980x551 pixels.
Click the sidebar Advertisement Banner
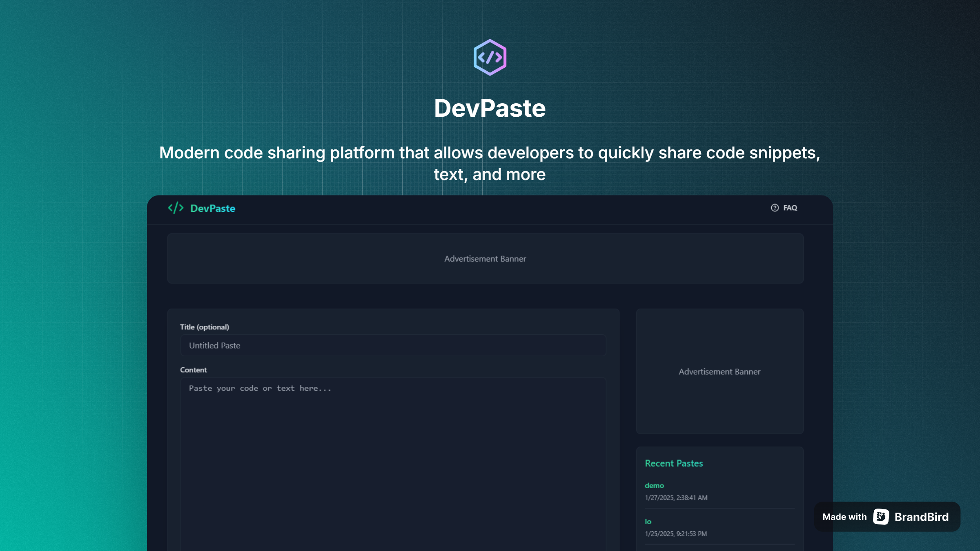(x=719, y=371)
